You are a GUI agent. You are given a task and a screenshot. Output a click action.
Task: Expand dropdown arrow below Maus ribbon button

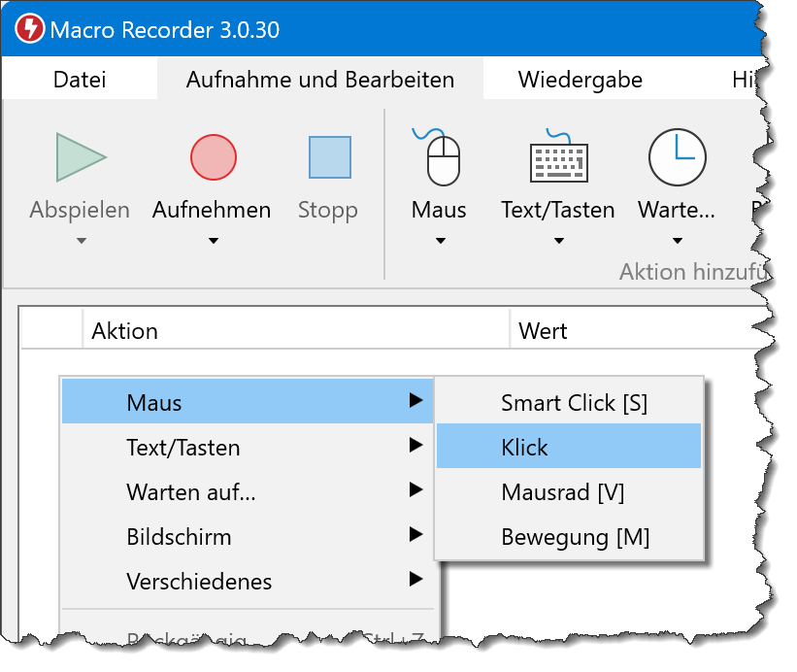440,242
